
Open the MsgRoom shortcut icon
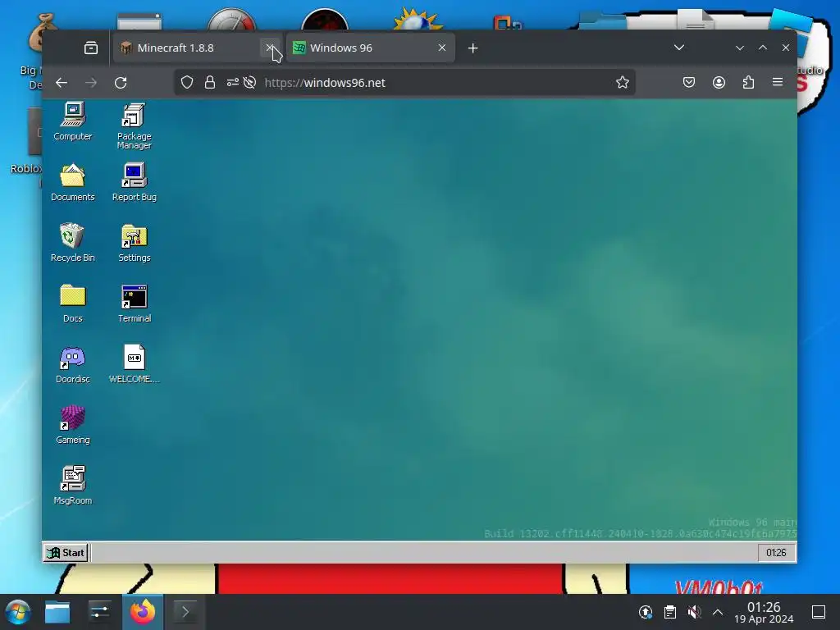click(73, 486)
